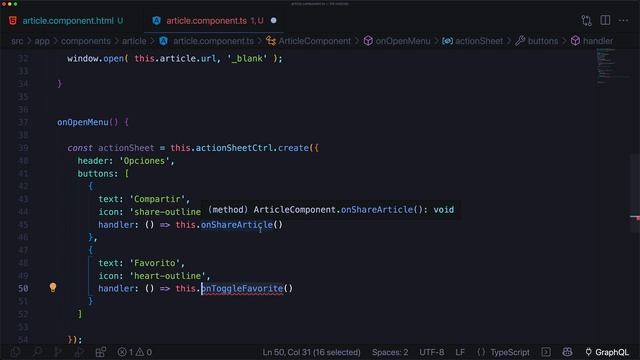Viewport: 640px width, 360px height.
Task: Click the selected onToggleFavorite method name
Action: pyautogui.click(x=242, y=289)
